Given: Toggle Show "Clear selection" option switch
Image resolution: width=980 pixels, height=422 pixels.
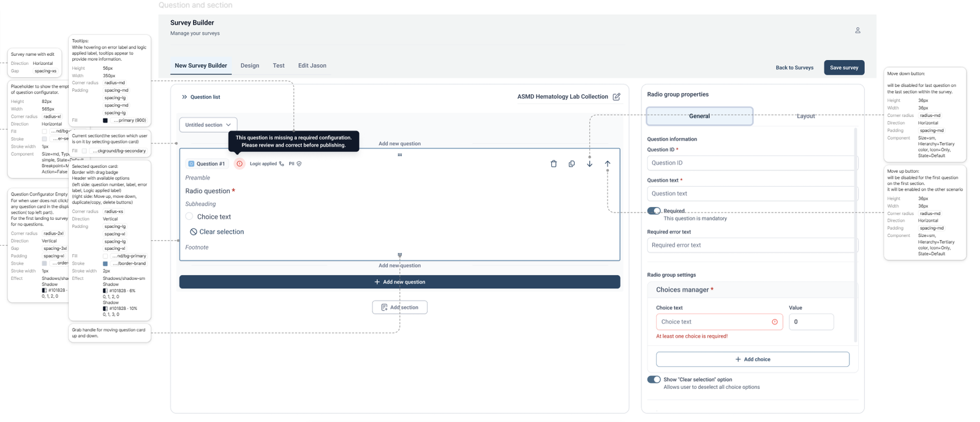Looking at the screenshot, I should 654,379.
